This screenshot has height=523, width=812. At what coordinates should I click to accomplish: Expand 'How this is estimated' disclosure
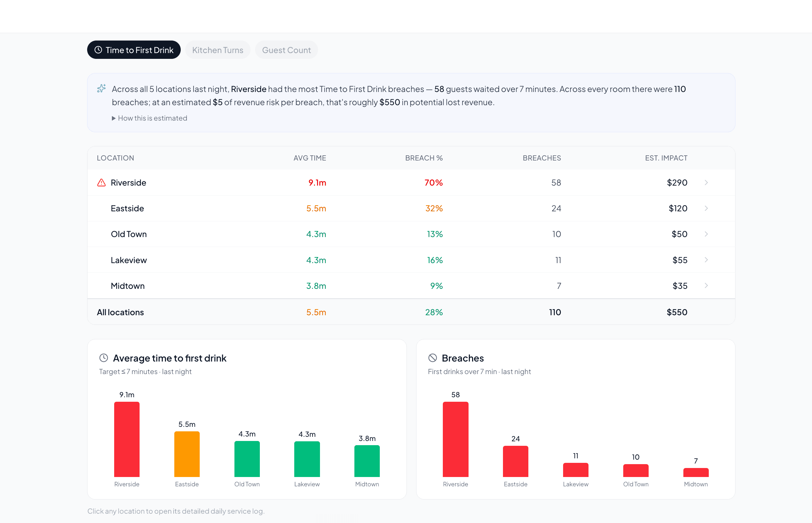(x=149, y=118)
